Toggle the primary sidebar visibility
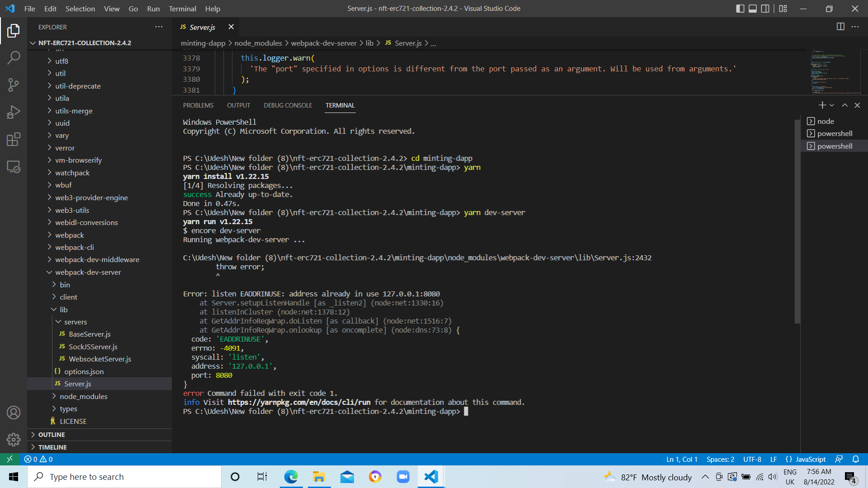Viewport: 868px width, 488px height. [x=740, y=9]
